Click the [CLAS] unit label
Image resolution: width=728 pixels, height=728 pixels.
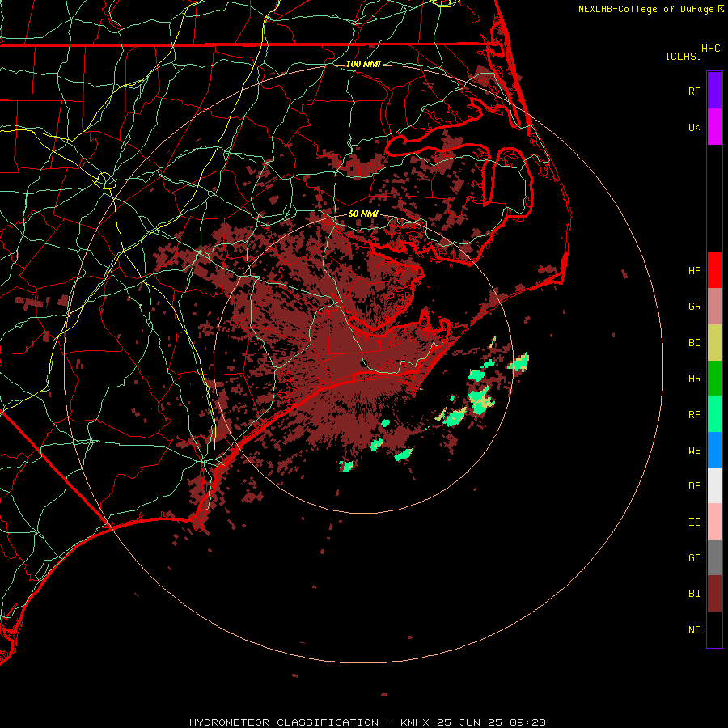pyautogui.click(x=684, y=56)
